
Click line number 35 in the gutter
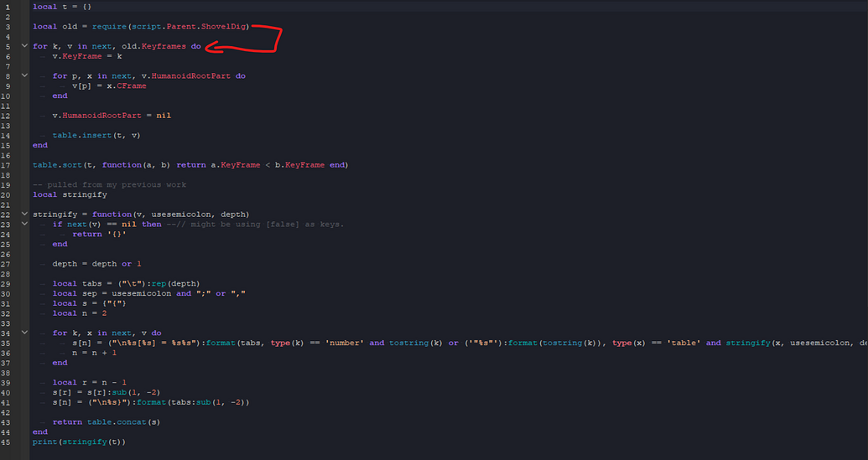point(6,344)
